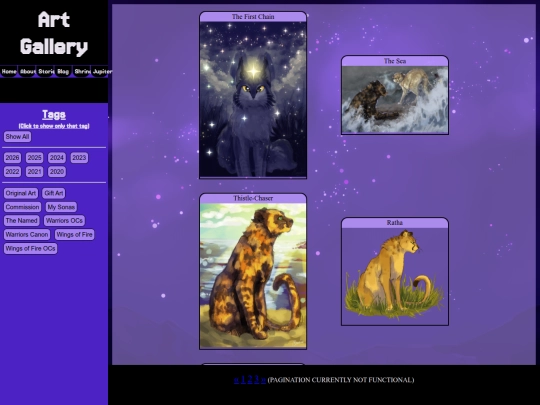
Task: Select The Named tag
Action: point(21,220)
